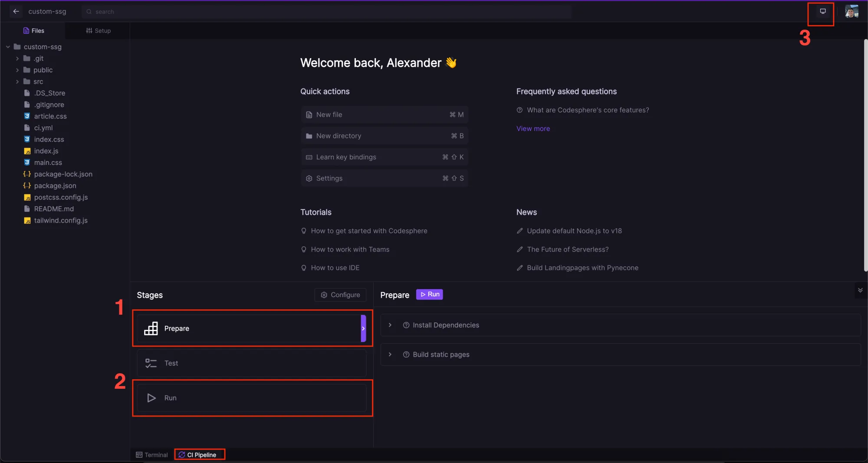Click the purple Run button for Prepare
Viewport: 868px width, 463px height.
pyautogui.click(x=430, y=294)
